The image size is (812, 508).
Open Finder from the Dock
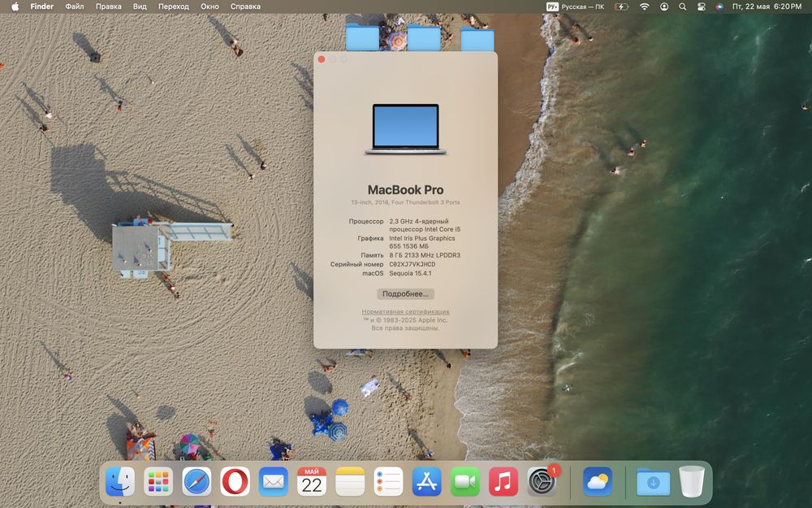(x=120, y=481)
